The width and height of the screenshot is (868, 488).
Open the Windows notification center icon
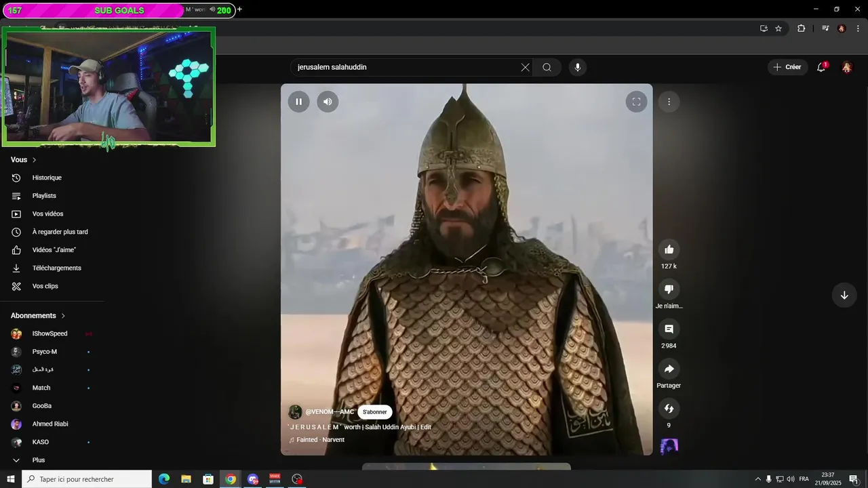click(854, 479)
